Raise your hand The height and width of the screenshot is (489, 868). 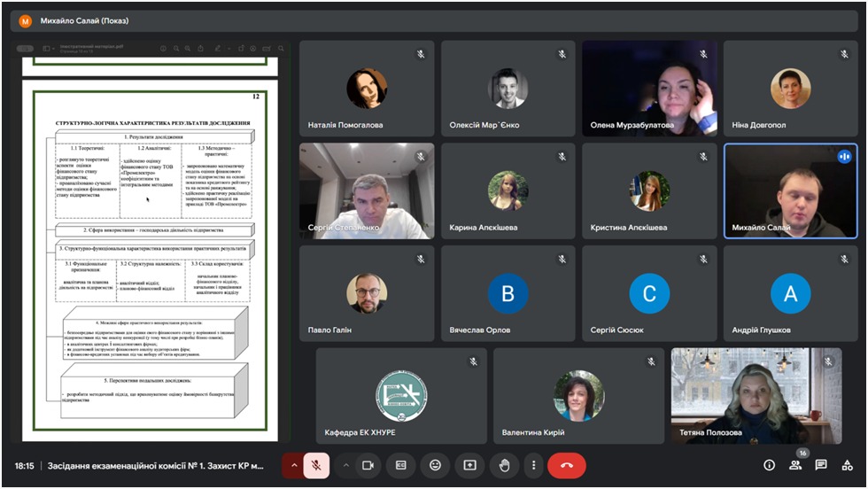tap(504, 465)
